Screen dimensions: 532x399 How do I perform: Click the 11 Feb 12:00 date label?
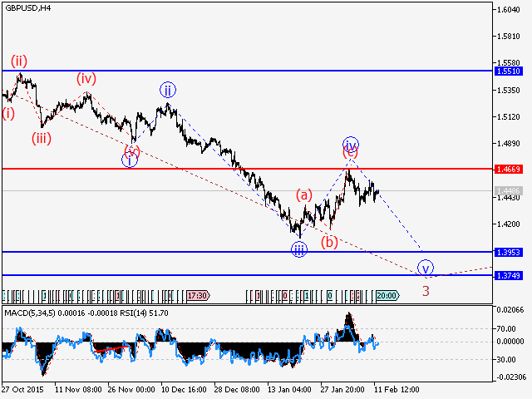397,390
